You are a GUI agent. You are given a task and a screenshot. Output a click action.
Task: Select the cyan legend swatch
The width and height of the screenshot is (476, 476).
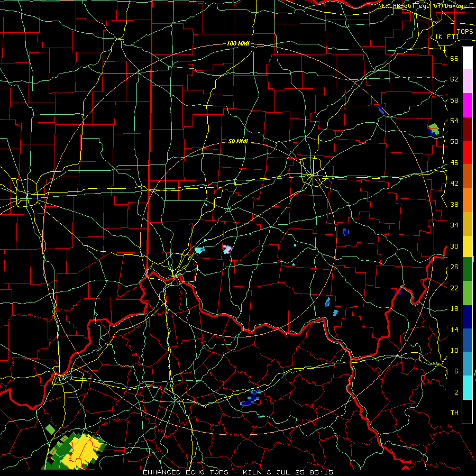[x=467, y=388]
